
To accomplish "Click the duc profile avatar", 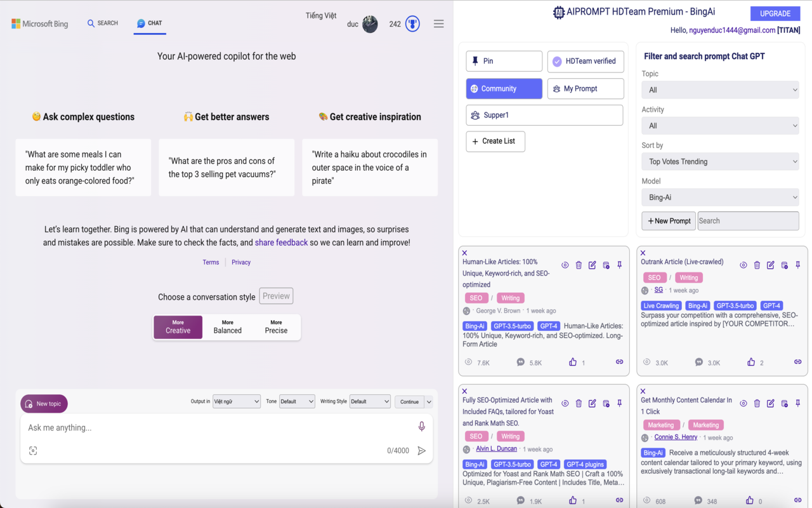I will pos(370,24).
